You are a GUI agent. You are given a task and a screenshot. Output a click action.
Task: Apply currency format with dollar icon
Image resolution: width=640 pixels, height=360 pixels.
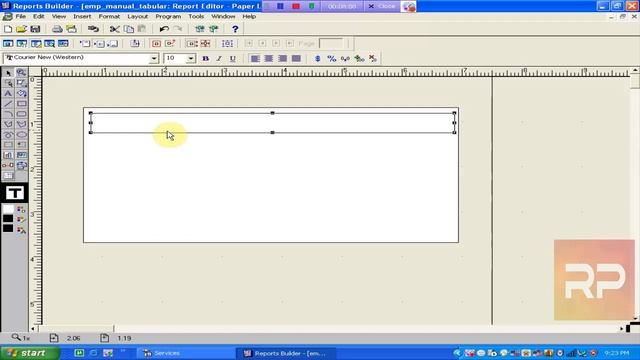click(x=318, y=58)
